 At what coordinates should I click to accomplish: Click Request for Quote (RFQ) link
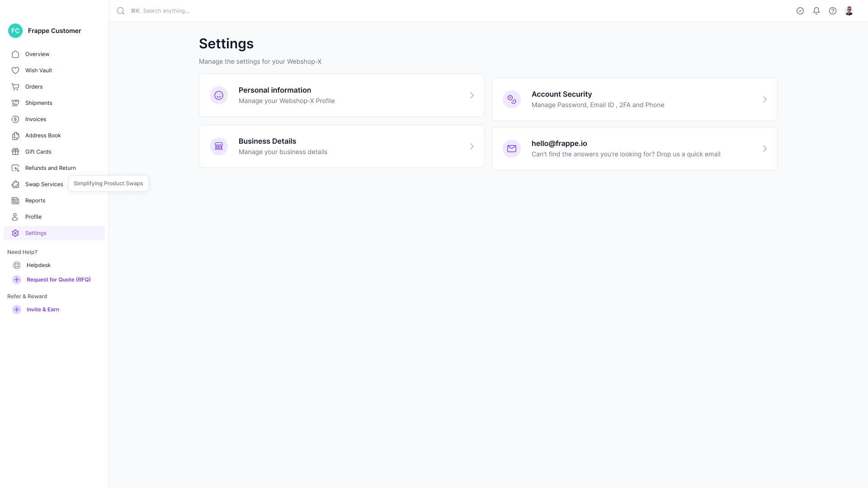[58, 280]
